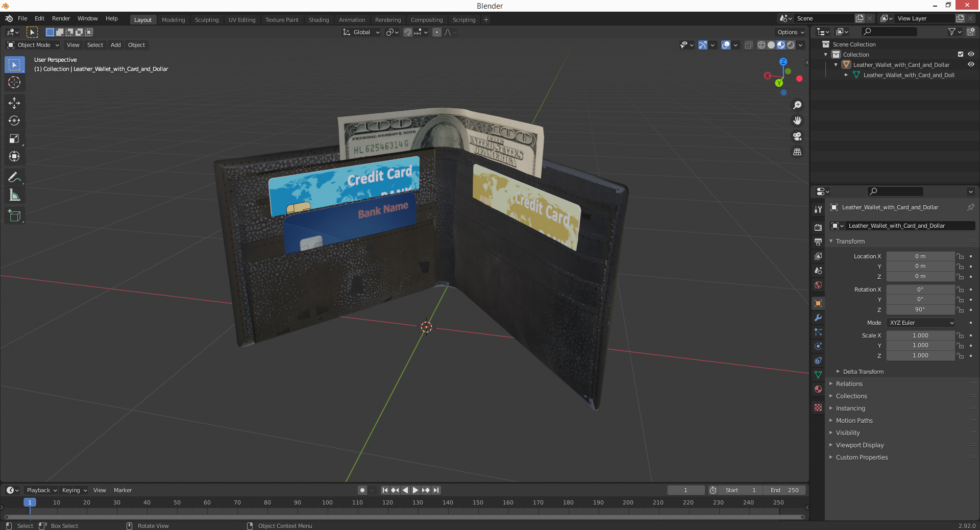
Task: Open the Output properties tab
Action: [x=818, y=242]
